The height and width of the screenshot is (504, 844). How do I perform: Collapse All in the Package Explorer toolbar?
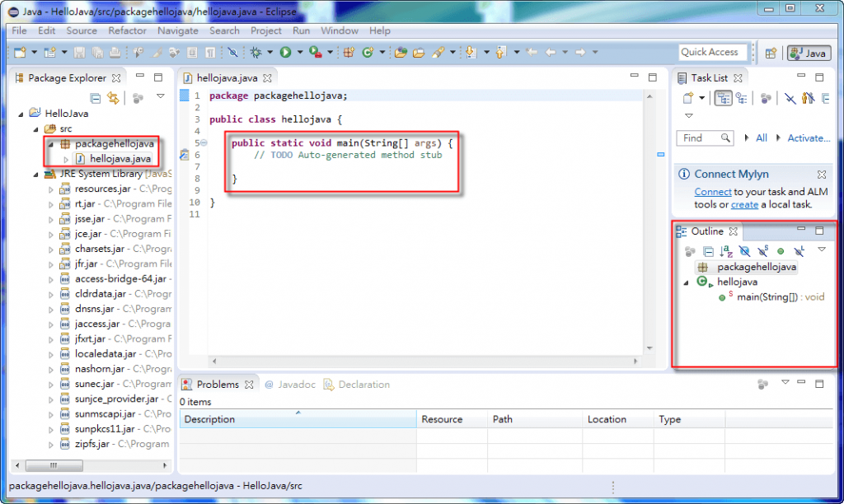(95, 97)
